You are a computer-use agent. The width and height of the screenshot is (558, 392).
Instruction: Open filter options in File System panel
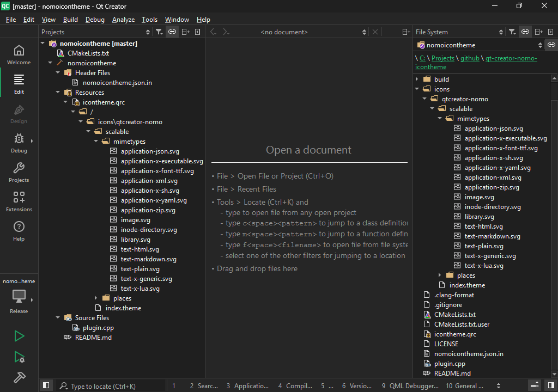point(512,32)
